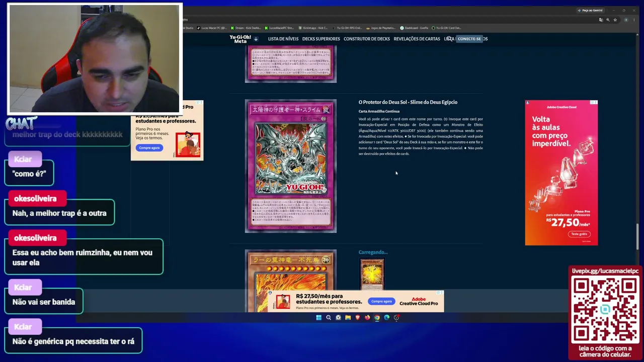Click the translate icon in the address bar
The height and width of the screenshot is (362, 644).
point(601,20)
